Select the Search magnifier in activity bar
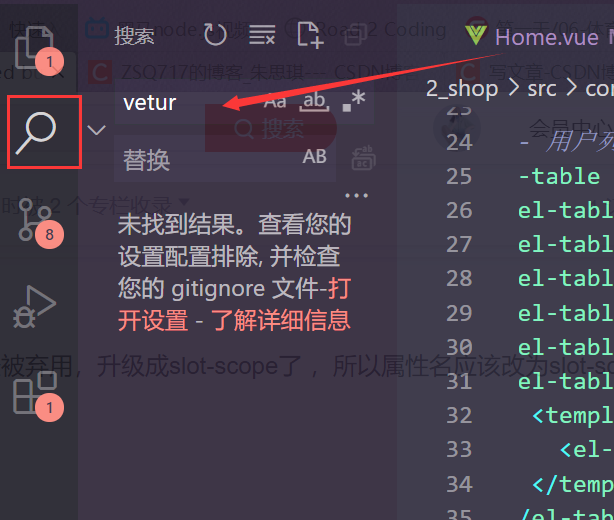Viewport: 614px width, 520px height. (x=36, y=133)
